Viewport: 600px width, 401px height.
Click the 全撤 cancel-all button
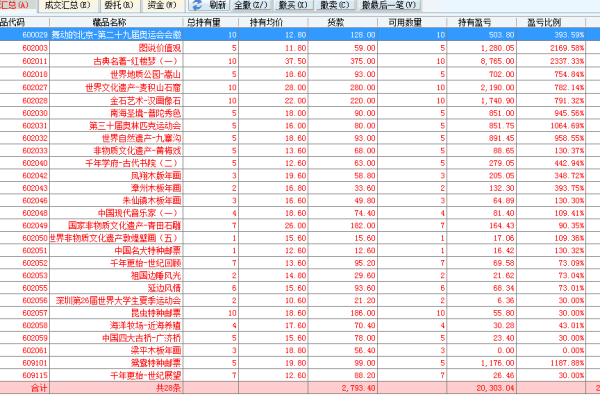pyautogui.click(x=250, y=5)
